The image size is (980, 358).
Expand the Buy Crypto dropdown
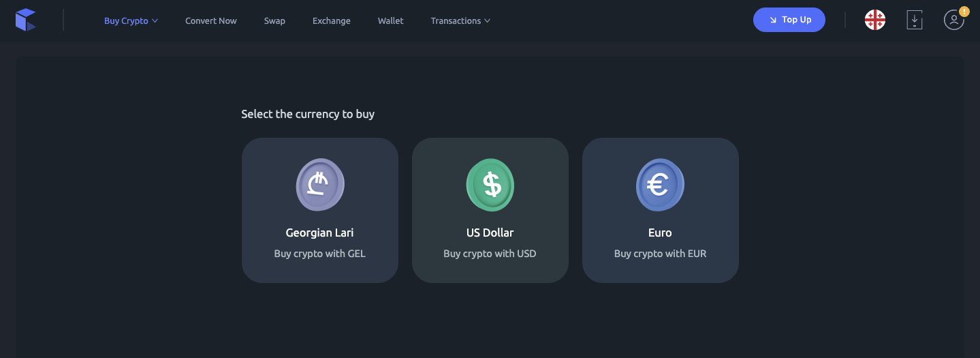coord(131,21)
